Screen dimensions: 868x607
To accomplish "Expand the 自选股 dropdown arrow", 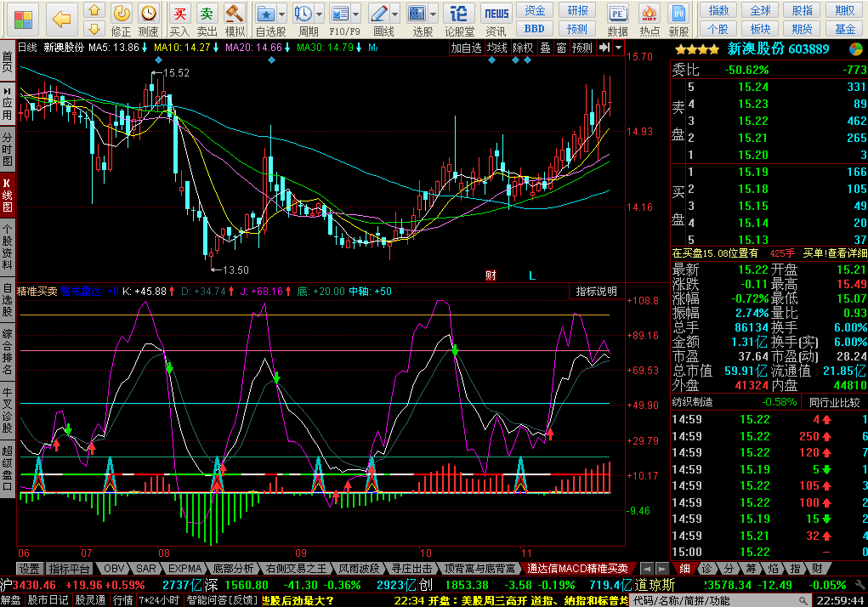I will point(281,14).
